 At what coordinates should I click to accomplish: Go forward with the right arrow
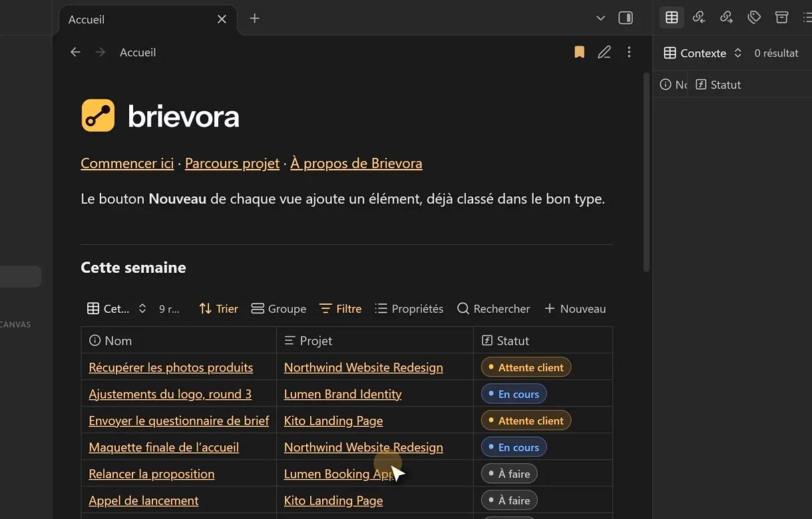pyautogui.click(x=101, y=52)
